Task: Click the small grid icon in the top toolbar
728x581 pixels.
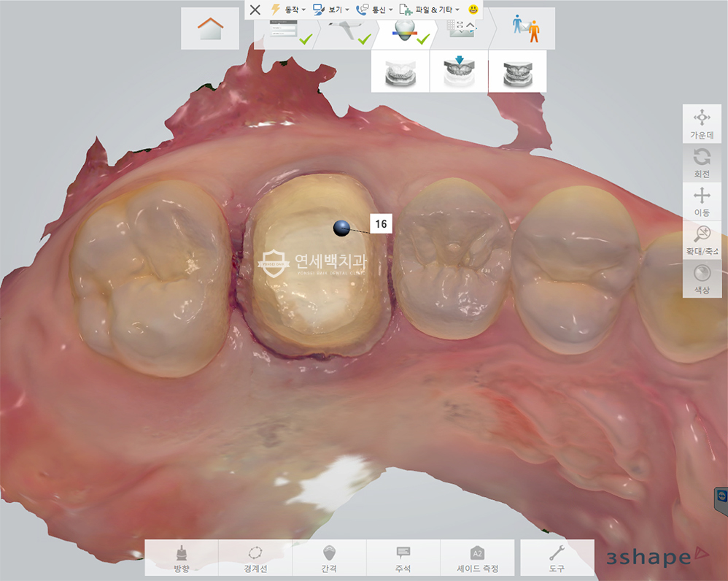Action: pyautogui.click(x=451, y=25)
